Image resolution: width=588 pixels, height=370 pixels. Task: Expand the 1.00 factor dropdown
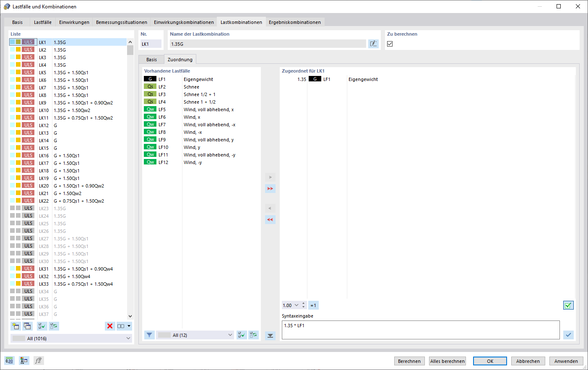297,305
